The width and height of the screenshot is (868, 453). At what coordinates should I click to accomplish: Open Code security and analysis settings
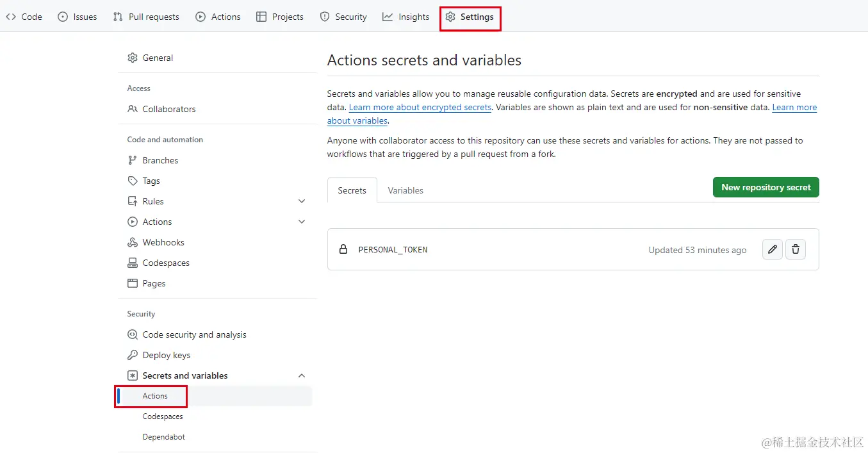coord(194,334)
